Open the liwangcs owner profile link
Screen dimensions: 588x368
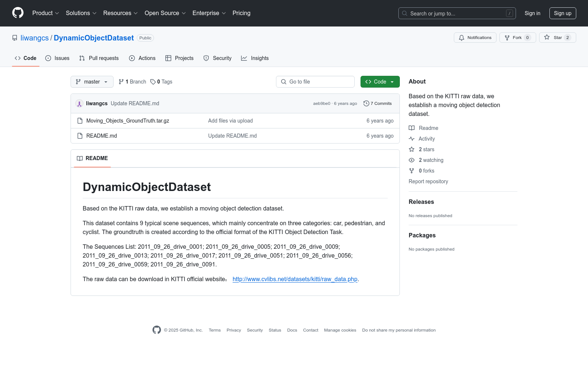(35, 38)
